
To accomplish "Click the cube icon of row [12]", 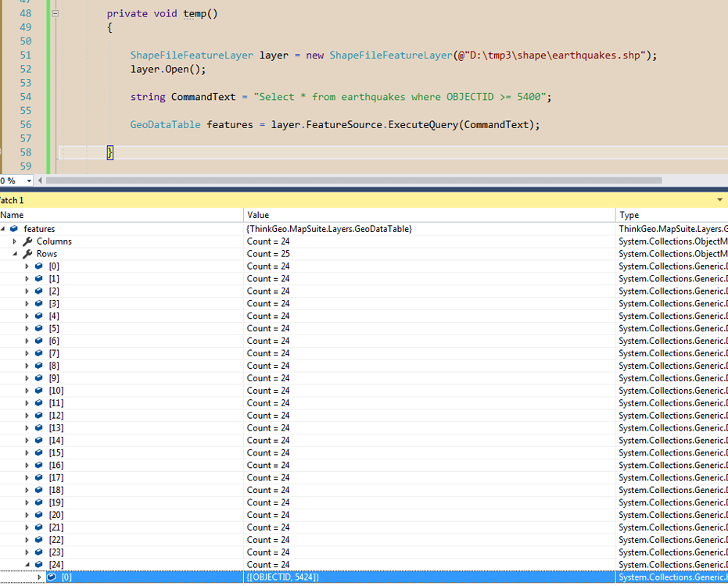I will point(39,416).
